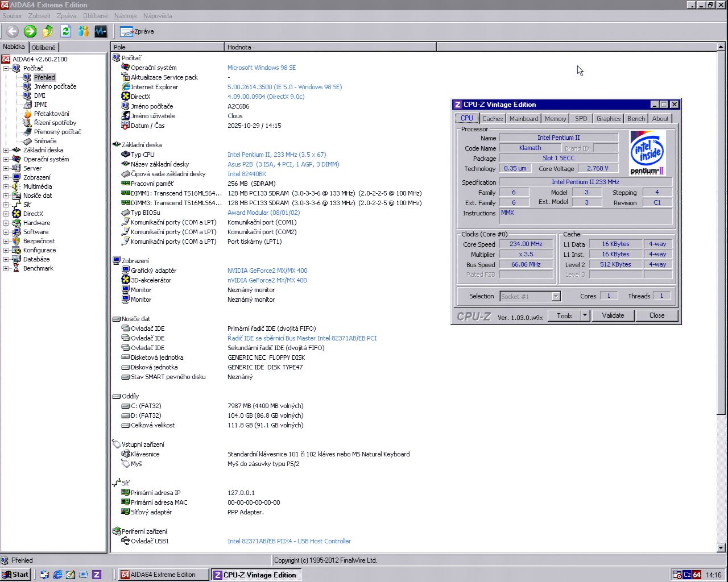Click the vertical scrollbar down arrow
This screenshot has height=582, width=728.
(721, 548)
